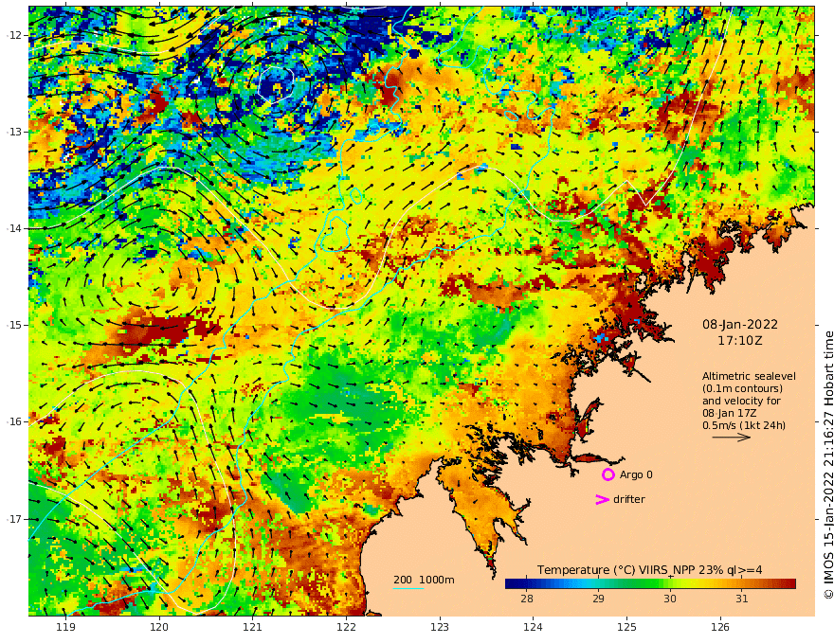The width and height of the screenshot is (834, 644).
Task: Click longitude axis label '119'
Action: coord(65,627)
